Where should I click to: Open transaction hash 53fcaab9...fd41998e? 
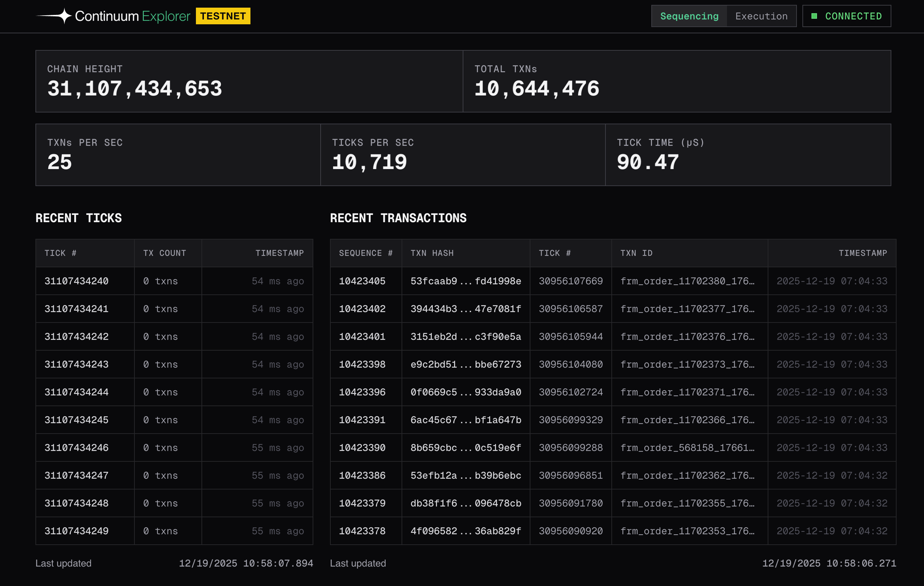click(465, 281)
